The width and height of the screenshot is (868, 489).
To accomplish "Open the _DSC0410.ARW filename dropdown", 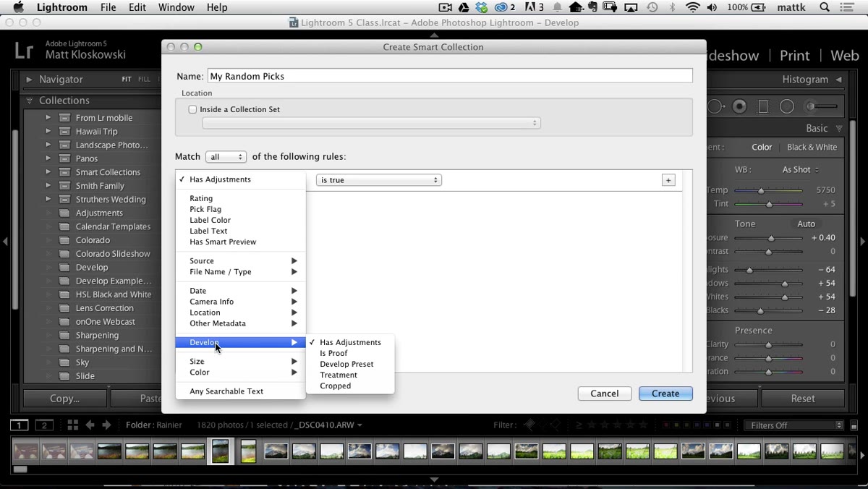I will [x=328, y=425].
